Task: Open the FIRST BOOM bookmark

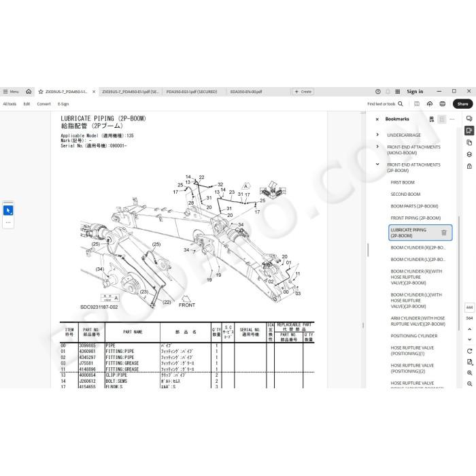Action: (x=403, y=182)
